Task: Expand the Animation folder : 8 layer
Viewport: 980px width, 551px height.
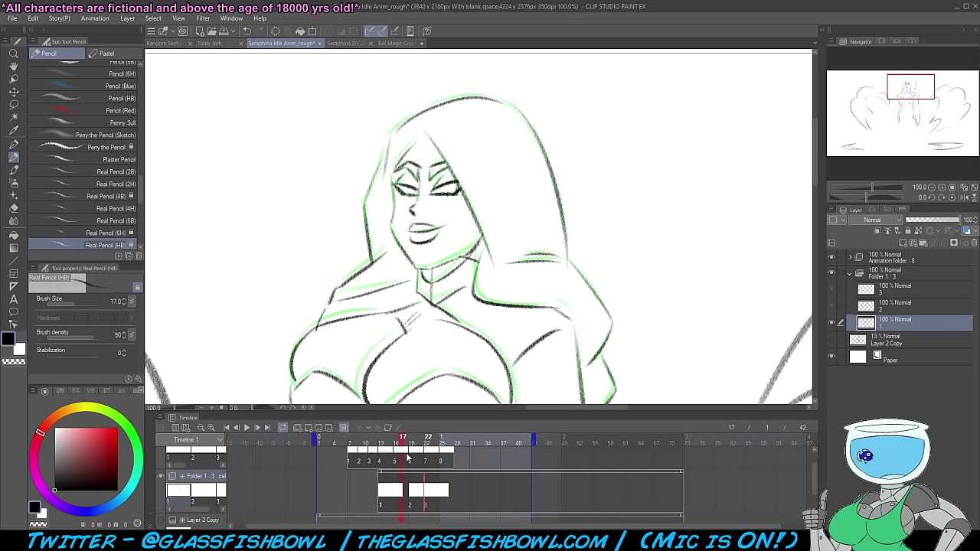Action: [849, 257]
